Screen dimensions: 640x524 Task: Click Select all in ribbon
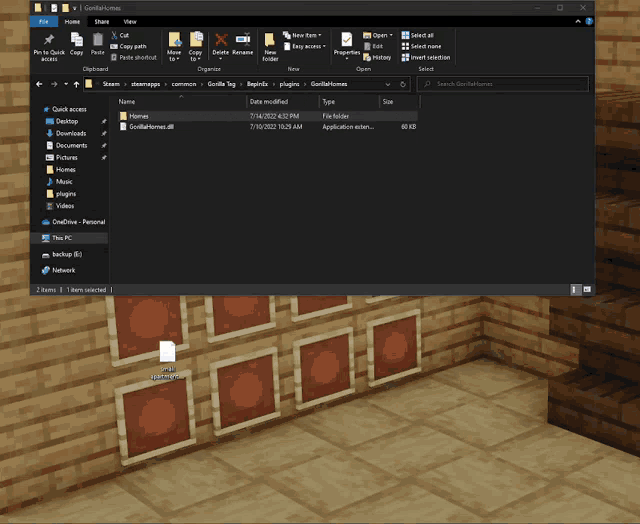(x=418, y=35)
